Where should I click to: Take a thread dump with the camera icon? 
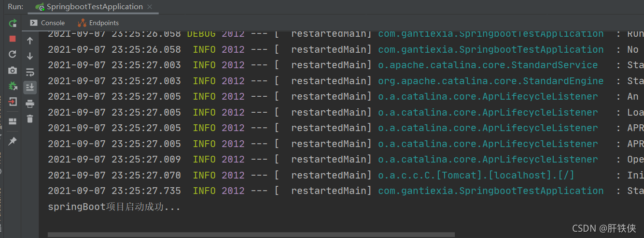(13, 71)
